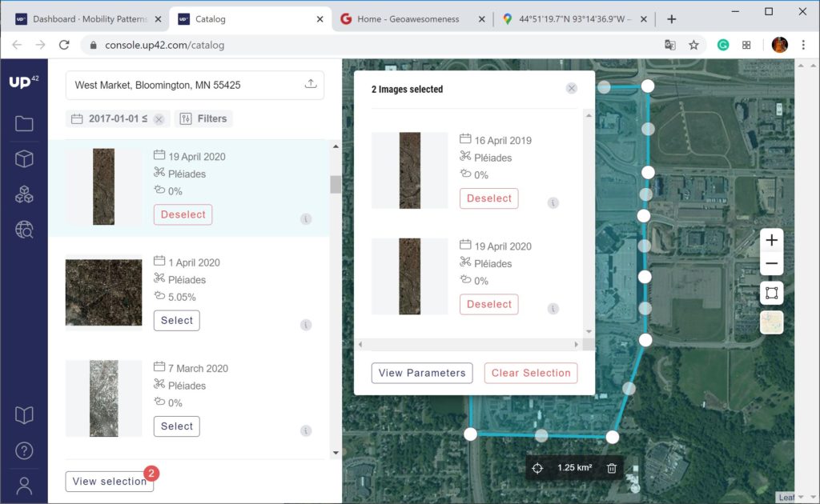Click the bottom-right AOI polygon vertex
Viewport: 820px width, 504px height.
tap(613, 437)
